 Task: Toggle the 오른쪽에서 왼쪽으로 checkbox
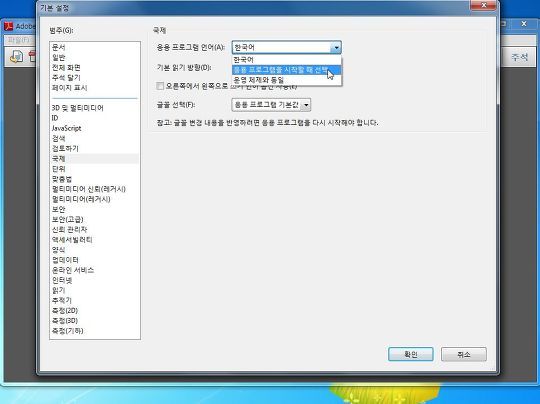(160, 86)
